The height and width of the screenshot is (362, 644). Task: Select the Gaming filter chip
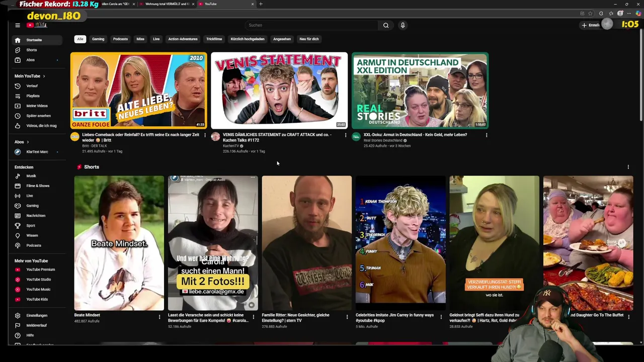pyautogui.click(x=98, y=39)
